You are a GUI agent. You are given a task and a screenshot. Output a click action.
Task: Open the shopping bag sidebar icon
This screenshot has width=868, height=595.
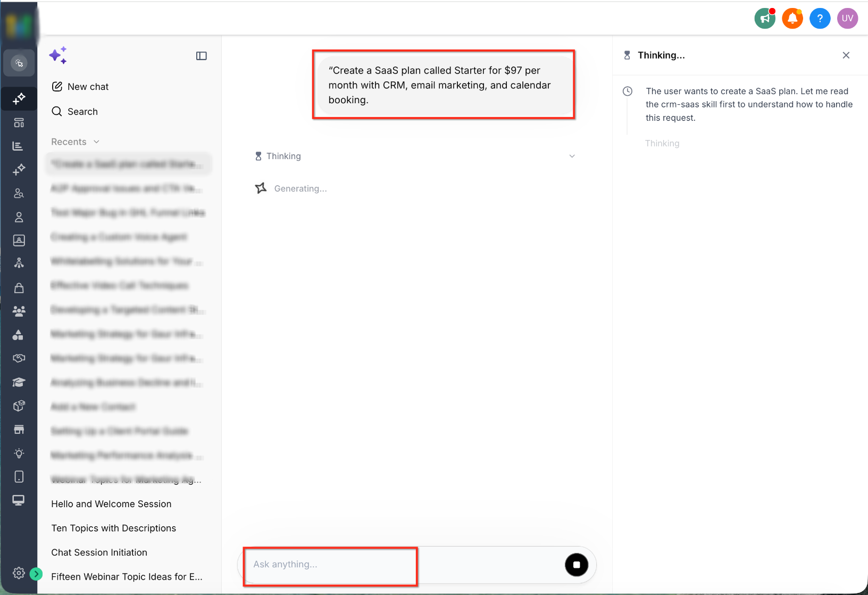[x=19, y=288]
